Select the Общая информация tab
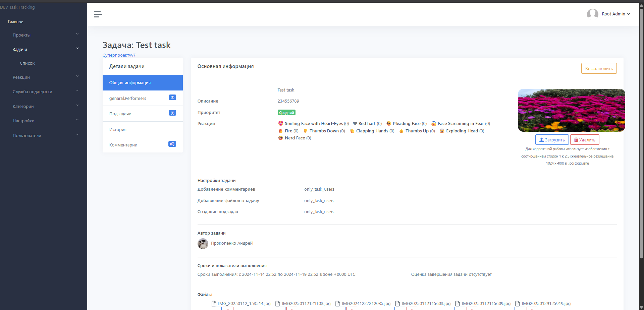 pyautogui.click(x=143, y=82)
